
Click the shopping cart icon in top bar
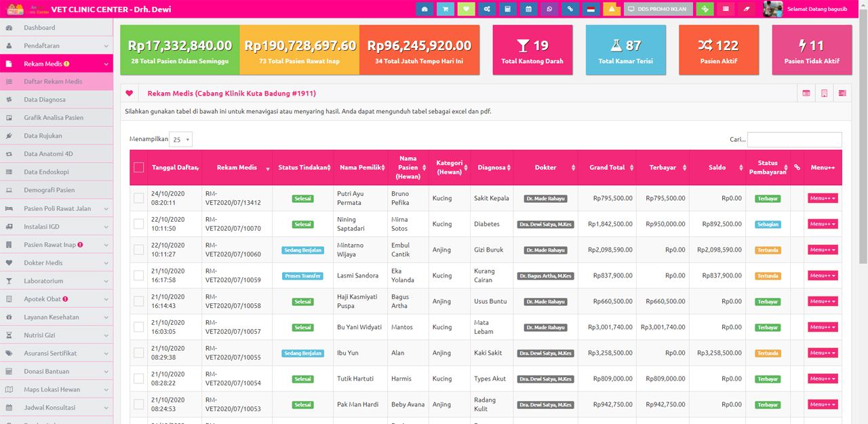pos(446,9)
